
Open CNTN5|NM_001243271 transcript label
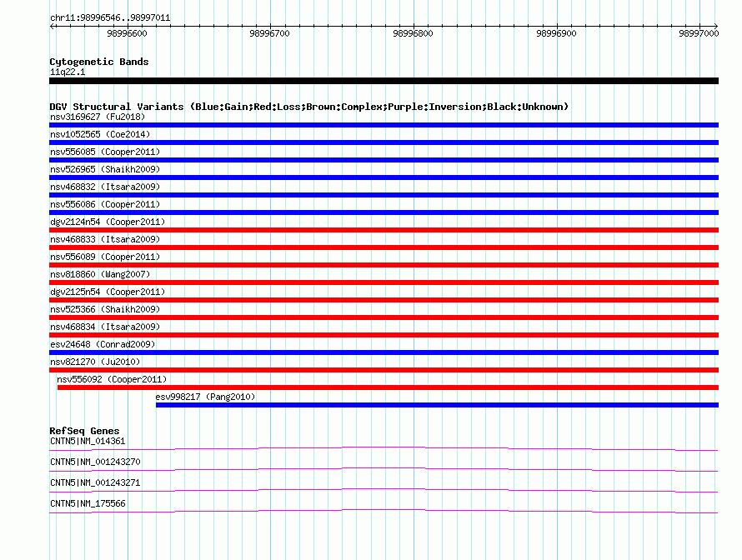(95, 482)
